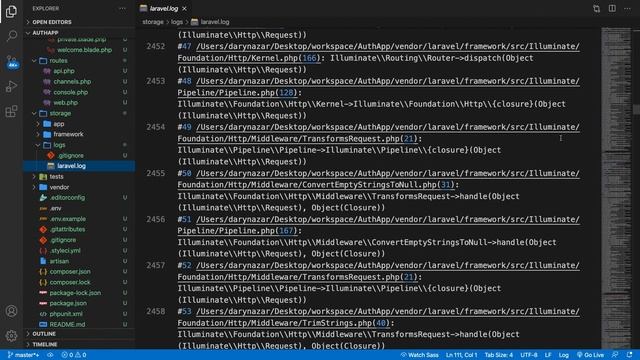Click master branch in status bar

click(23, 355)
